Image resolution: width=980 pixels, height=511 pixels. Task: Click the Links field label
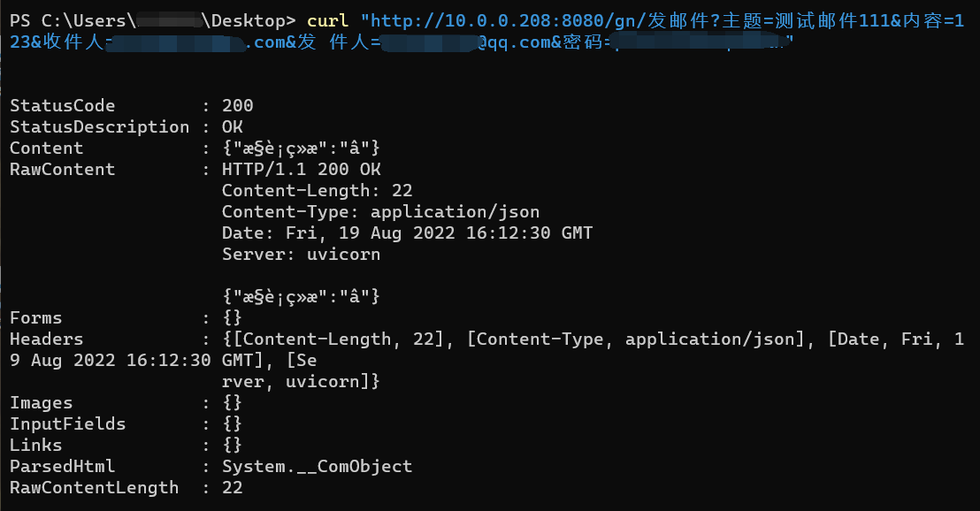point(36,445)
